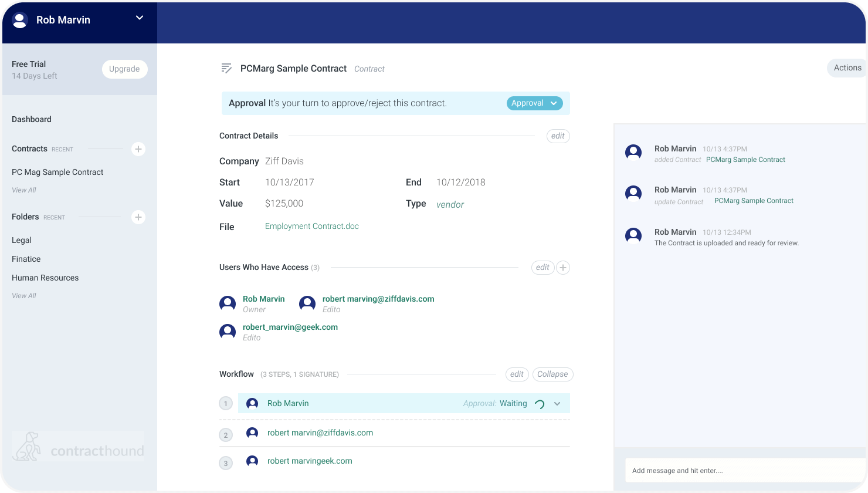Viewport: 868px width, 493px height.
Task: Edit Contract Details section
Action: (x=558, y=136)
